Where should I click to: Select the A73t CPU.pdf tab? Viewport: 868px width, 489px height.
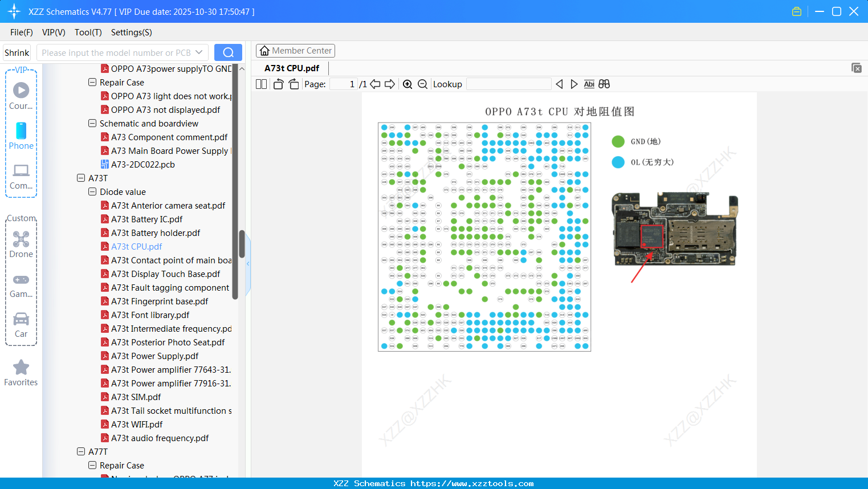point(292,68)
